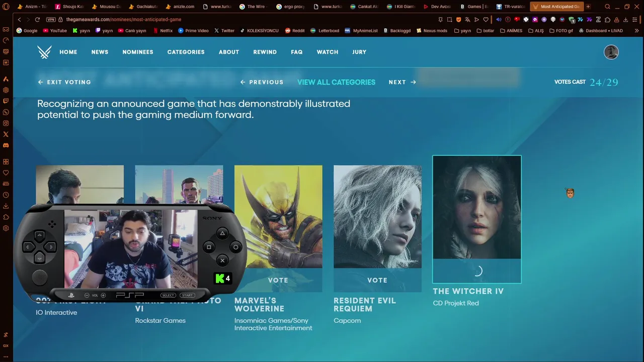Open sidebar settings gear icon
This screenshot has width=644, height=362.
[6, 228]
